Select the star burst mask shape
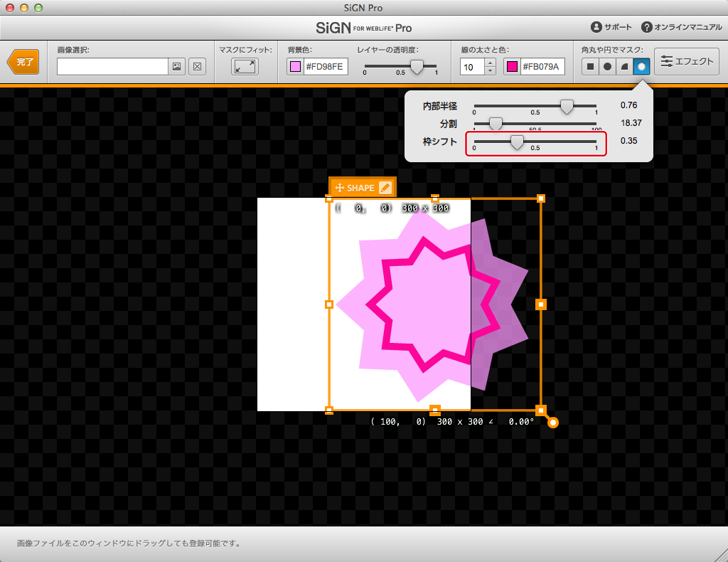This screenshot has height=562, width=728. click(642, 66)
